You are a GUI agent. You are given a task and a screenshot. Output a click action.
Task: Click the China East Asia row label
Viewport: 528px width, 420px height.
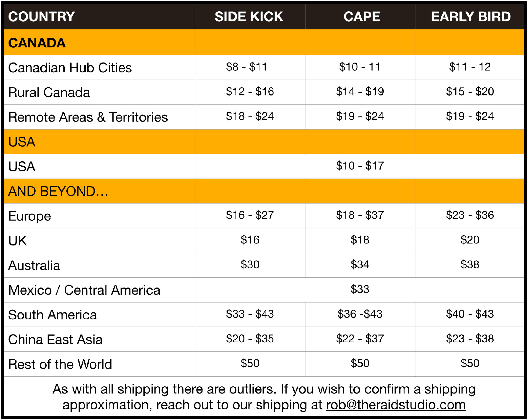click(55, 340)
